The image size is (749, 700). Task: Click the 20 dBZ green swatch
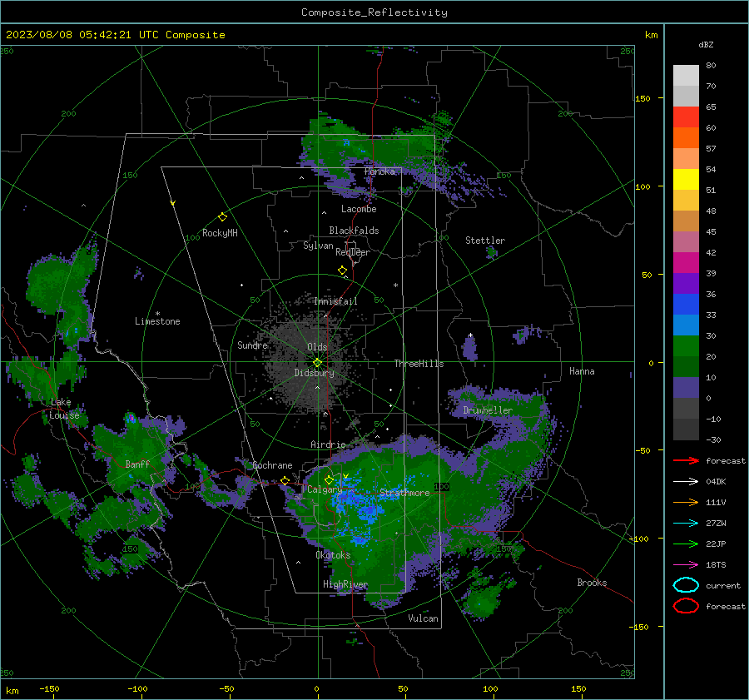tap(686, 346)
